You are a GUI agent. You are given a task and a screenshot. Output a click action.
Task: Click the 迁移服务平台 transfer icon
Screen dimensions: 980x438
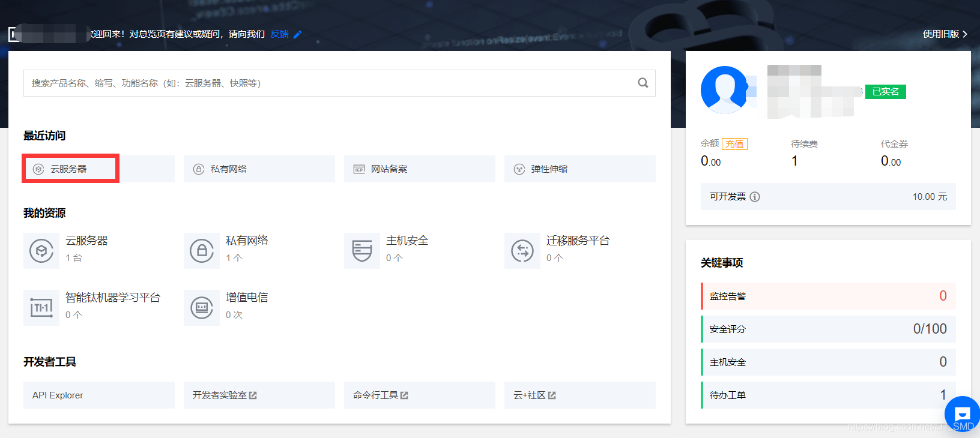pos(522,251)
